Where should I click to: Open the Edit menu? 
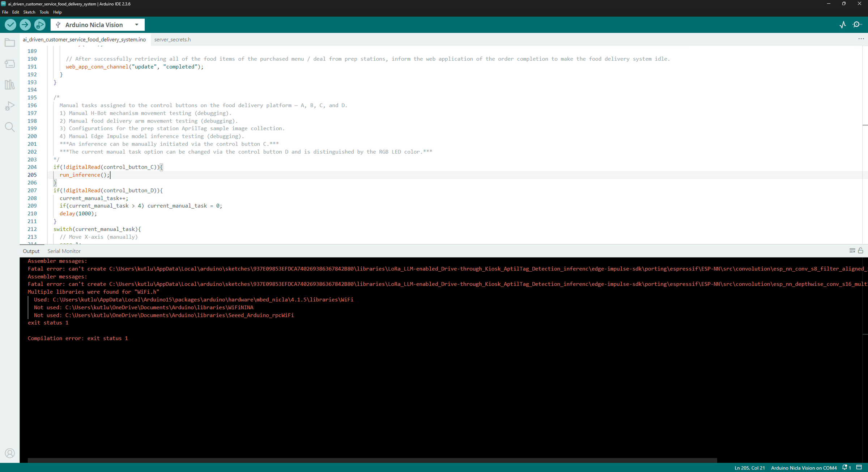point(16,12)
